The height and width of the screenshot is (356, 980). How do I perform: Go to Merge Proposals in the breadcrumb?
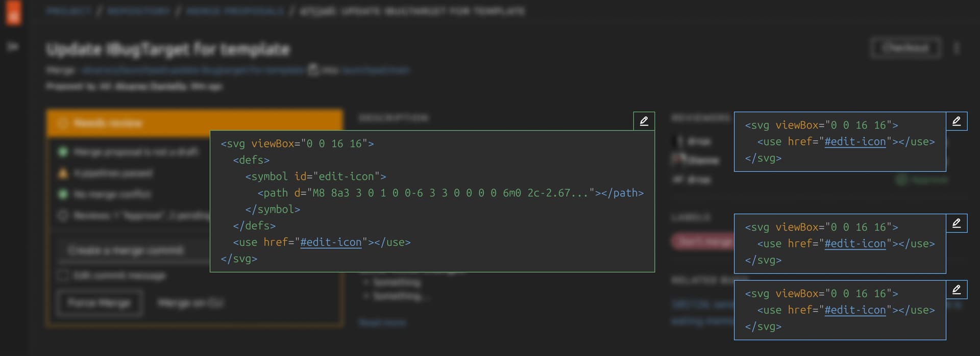[x=235, y=11]
